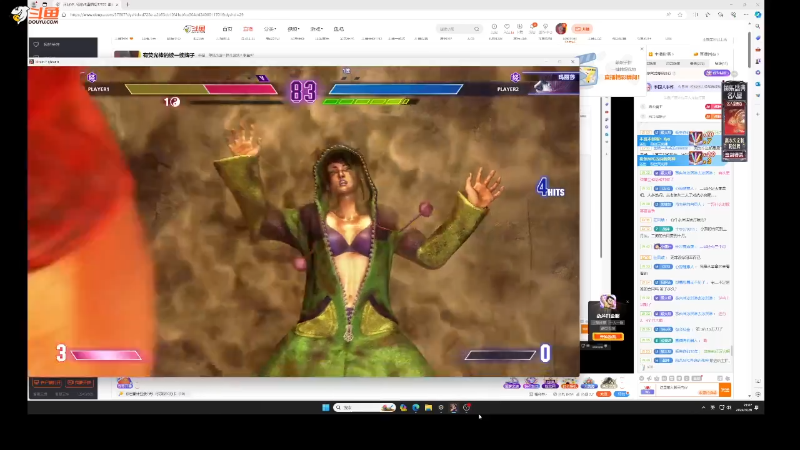Click the first icon in the chat toolbar
The width and height of the screenshot is (800, 450).
coord(642,378)
